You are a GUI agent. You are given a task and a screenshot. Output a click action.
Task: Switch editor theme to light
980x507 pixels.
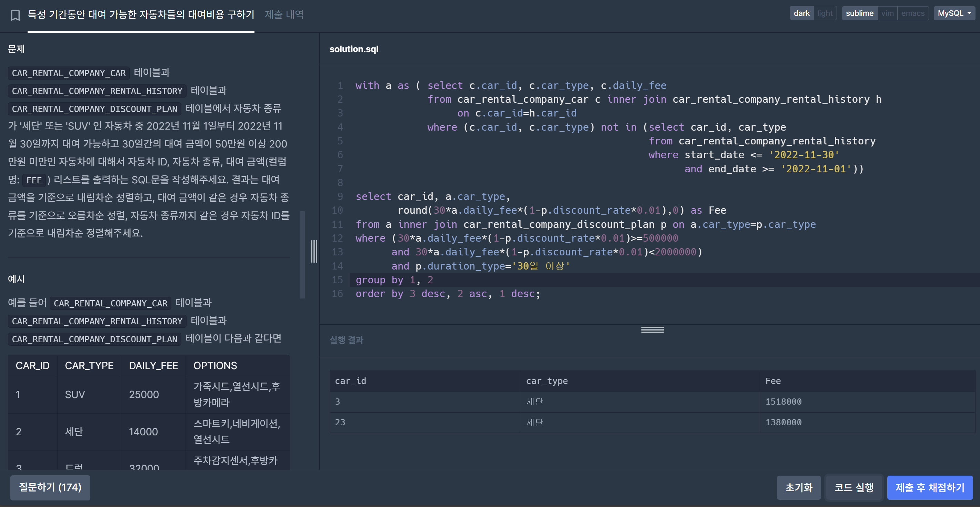click(x=824, y=13)
